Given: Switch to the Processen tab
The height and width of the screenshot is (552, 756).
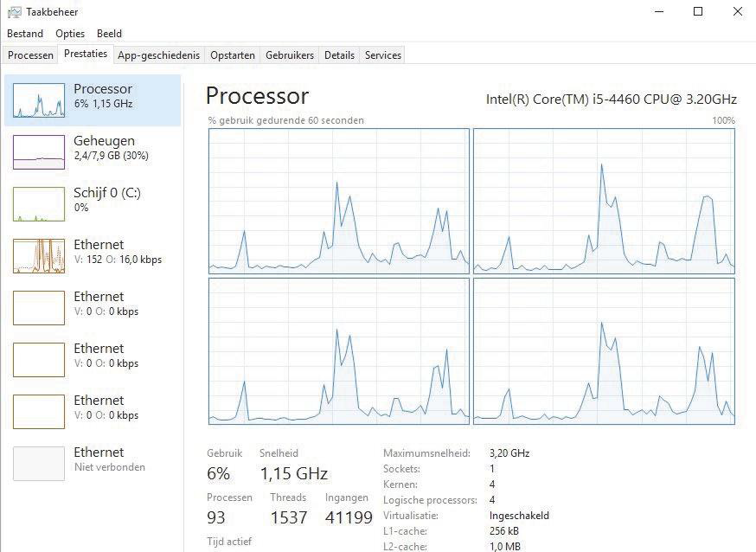Looking at the screenshot, I should point(30,55).
